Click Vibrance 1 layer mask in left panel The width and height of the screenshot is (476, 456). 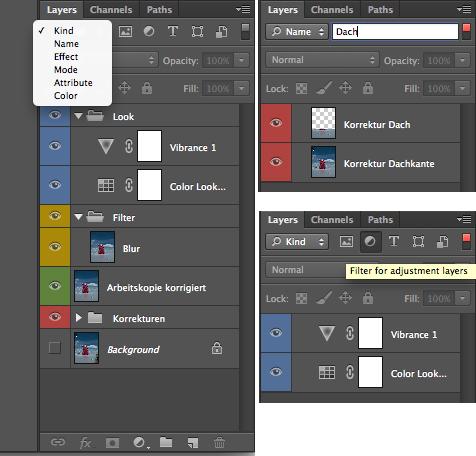[x=150, y=146]
